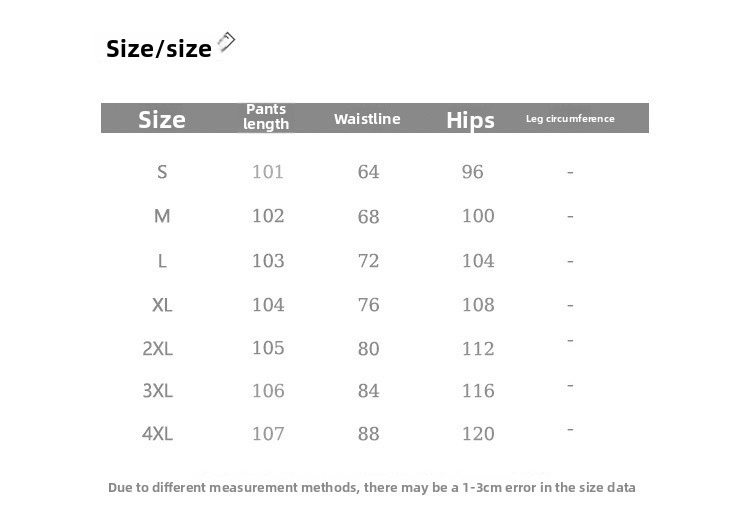Screen dimensions: 750x515
Task: Click the 4XL size row label
Action: (x=158, y=434)
